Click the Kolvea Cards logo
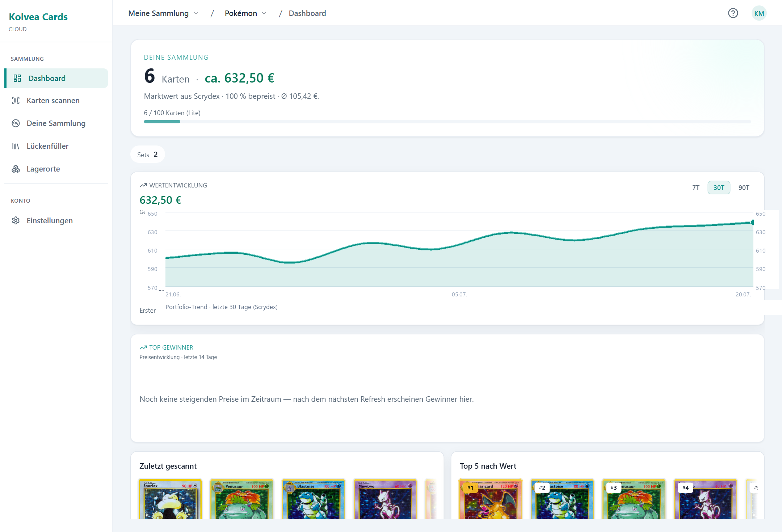The width and height of the screenshot is (782, 532). coord(38,17)
